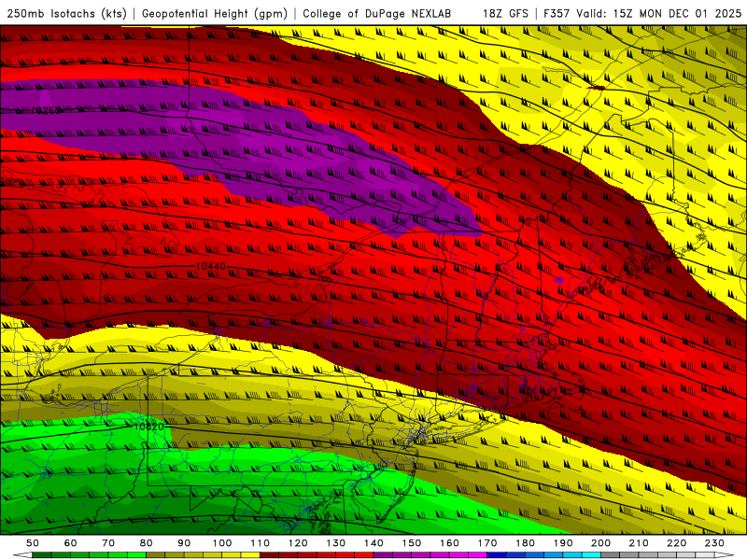Click the 'College of DuPage NEXLAB' label
The width and height of the screenshot is (747, 560).
coord(377,14)
